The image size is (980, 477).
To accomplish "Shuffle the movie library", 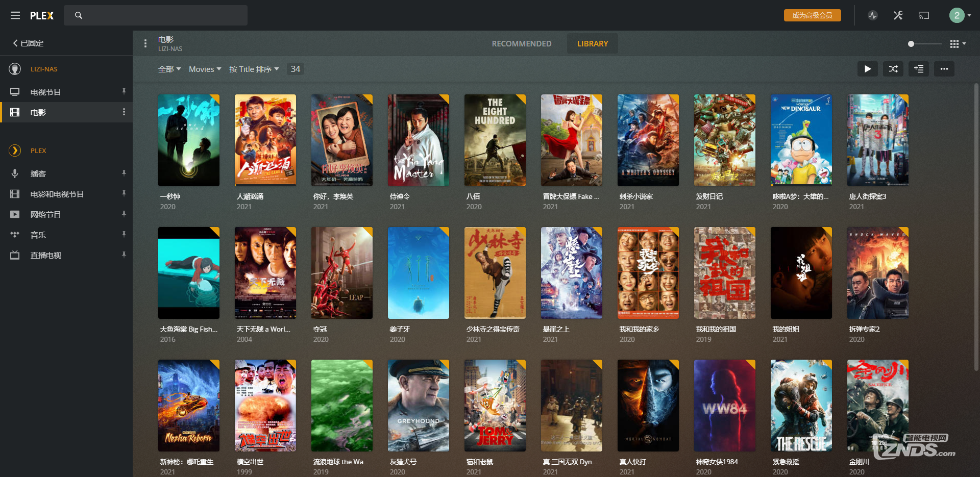I will pos(893,69).
